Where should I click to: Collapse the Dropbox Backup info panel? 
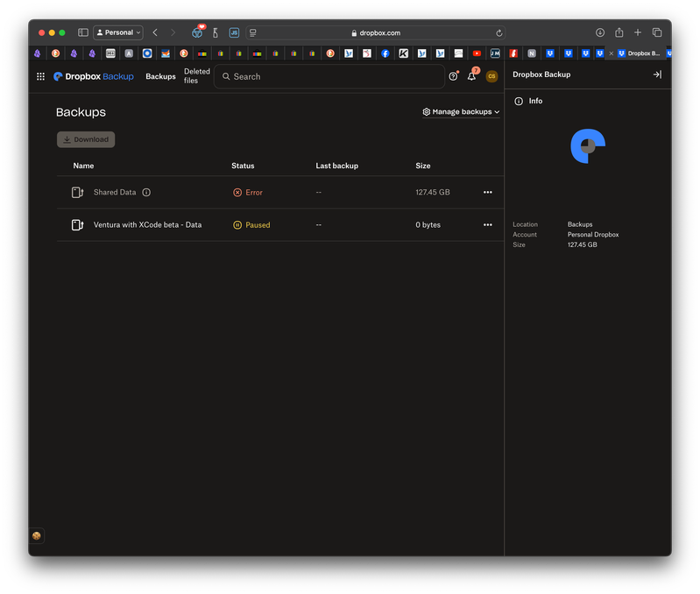click(657, 74)
